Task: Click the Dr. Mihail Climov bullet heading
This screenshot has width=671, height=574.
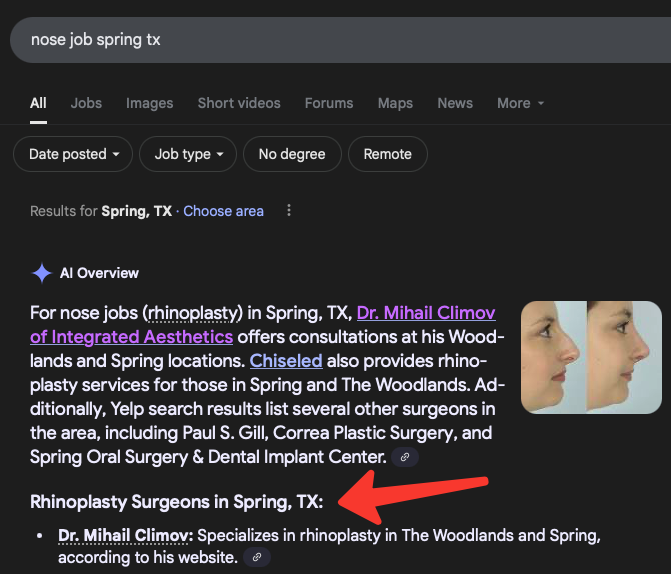Action: click(125, 535)
